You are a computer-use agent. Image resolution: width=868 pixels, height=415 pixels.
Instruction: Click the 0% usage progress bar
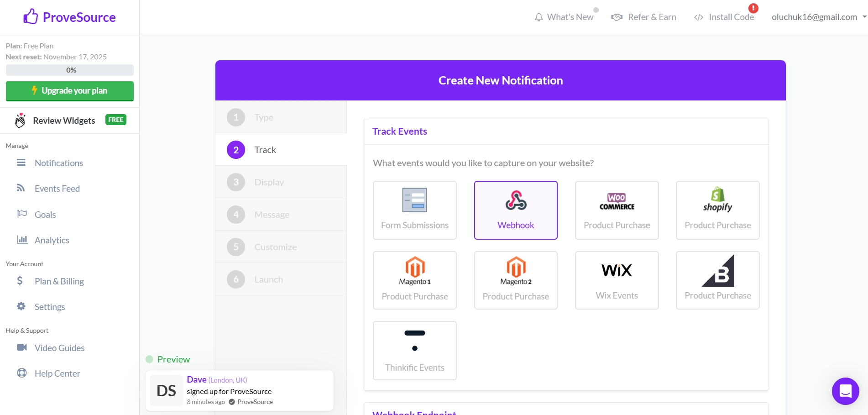point(69,70)
